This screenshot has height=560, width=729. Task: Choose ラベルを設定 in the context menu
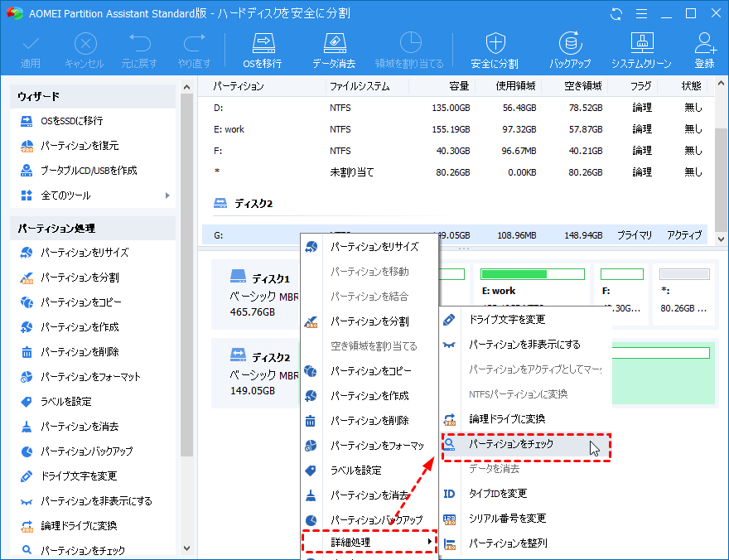pyautogui.click(x=369, y=471)
